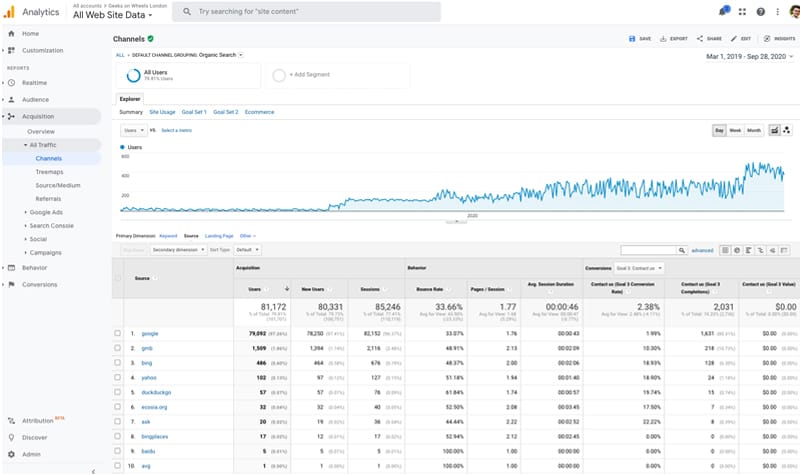800x474 pixels.
Task: Open Admin gear in the sidebar
Action: point(11,453)
